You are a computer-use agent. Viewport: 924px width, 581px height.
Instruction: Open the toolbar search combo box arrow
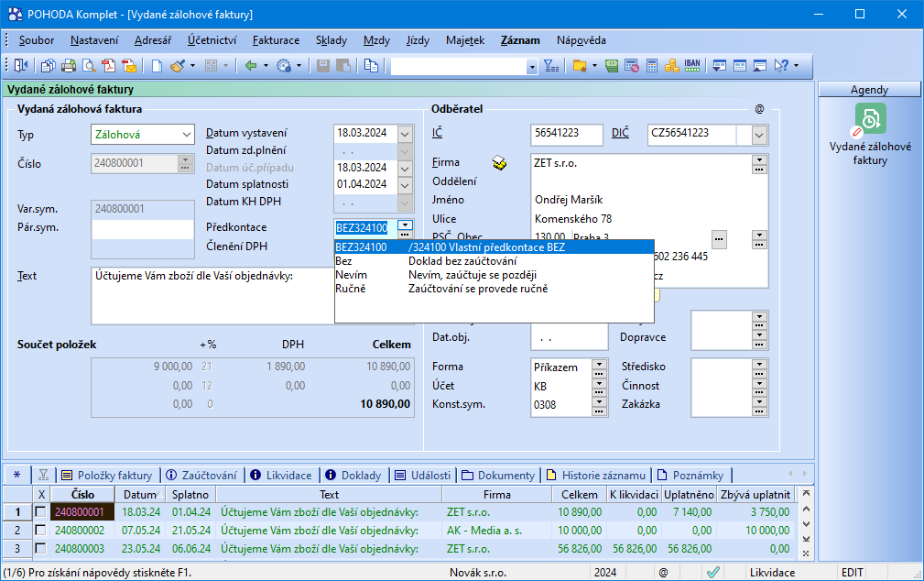pyautogui.click(x=532, y=67)
